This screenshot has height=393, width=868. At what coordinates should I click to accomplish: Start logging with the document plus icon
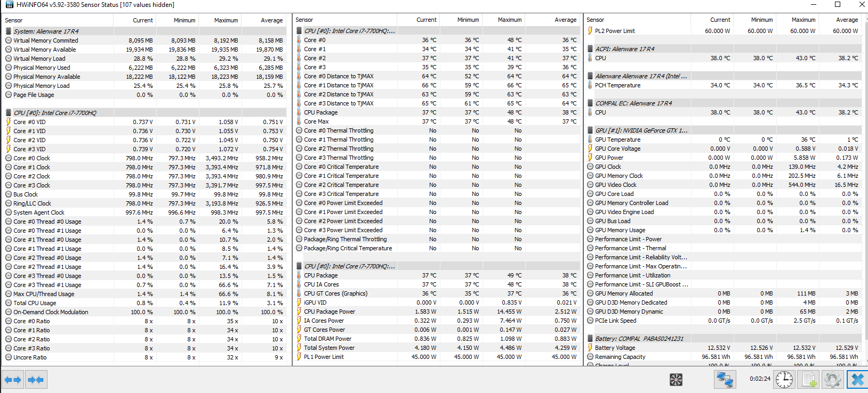click(x=809, y=380)
